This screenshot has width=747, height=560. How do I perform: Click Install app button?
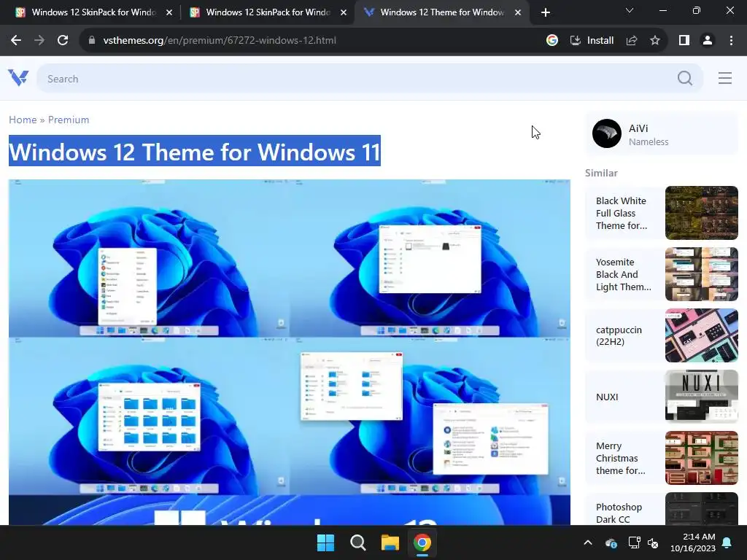[x=592, y=41]
